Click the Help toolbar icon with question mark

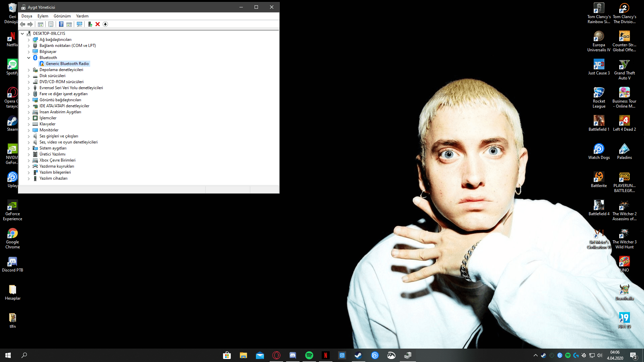(61, 24)
